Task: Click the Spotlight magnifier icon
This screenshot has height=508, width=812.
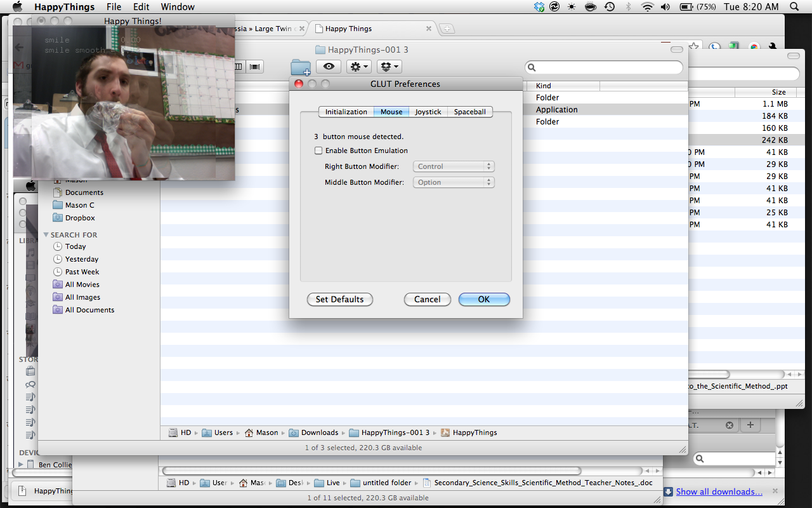Action: [794, 7]
